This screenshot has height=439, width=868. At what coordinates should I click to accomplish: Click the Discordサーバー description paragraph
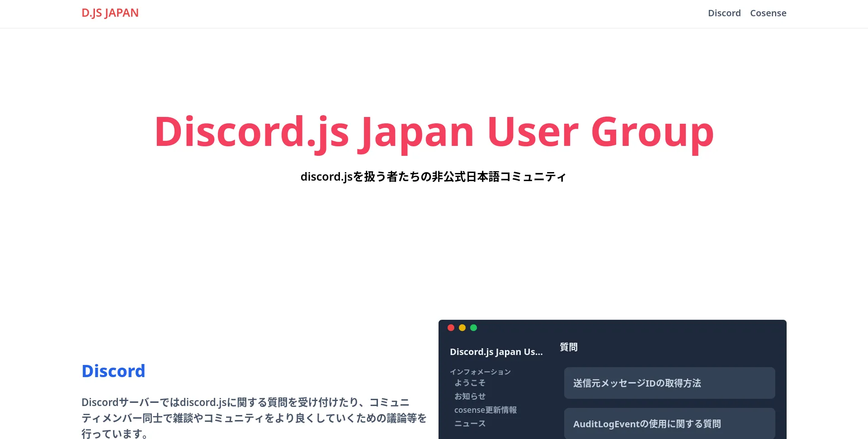click(x=253, y=418)
